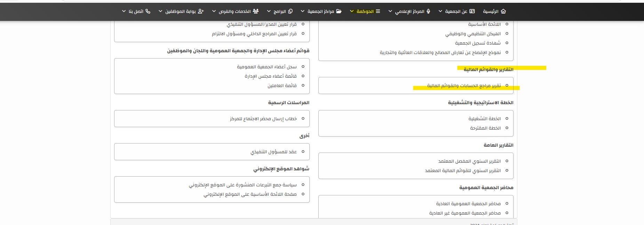Image resolution: width=644 pixels, height=225 pixels.
Task: Open التقرير السنوي المفصل المعتمد link
Action: tap(469, 161)
